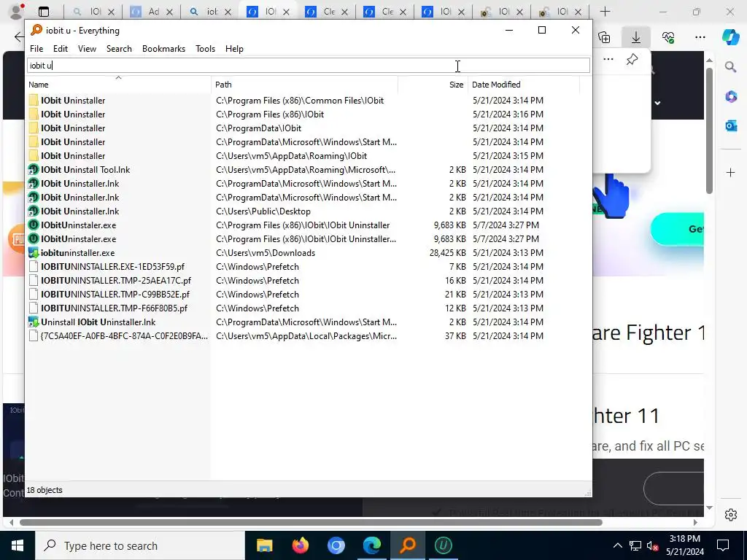Open the Help menu in Everything
Image resolution: width=747 pixels, height=560 pixels.
[x=234, y=49]
